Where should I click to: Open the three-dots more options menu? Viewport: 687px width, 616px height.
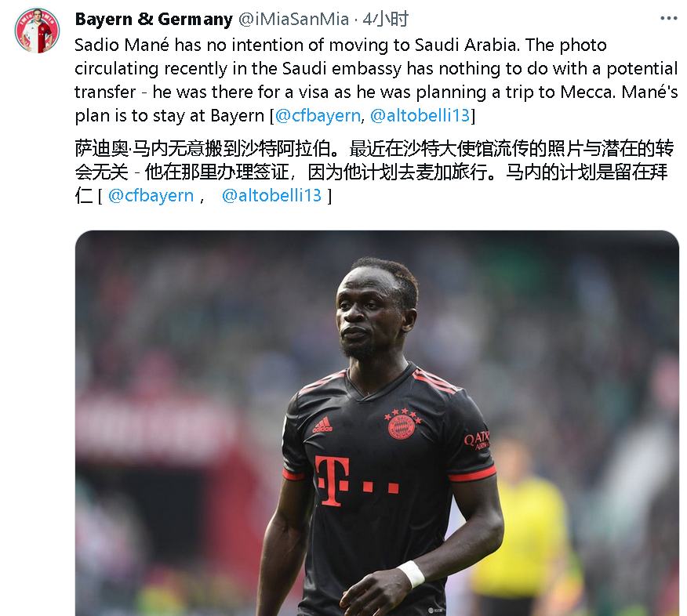point(669,18)
